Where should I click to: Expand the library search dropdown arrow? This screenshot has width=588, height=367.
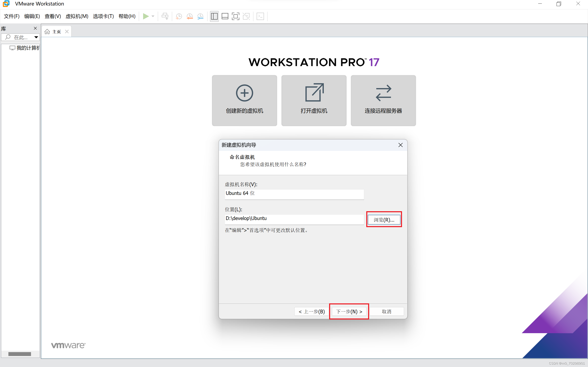36,37
